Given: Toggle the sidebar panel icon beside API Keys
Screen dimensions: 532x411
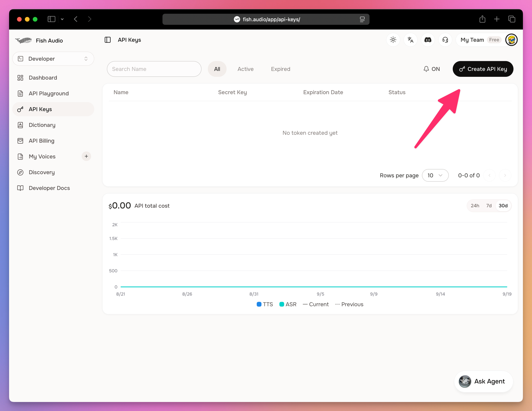Looking at the screenshot, I should click(x=108, y=40).
